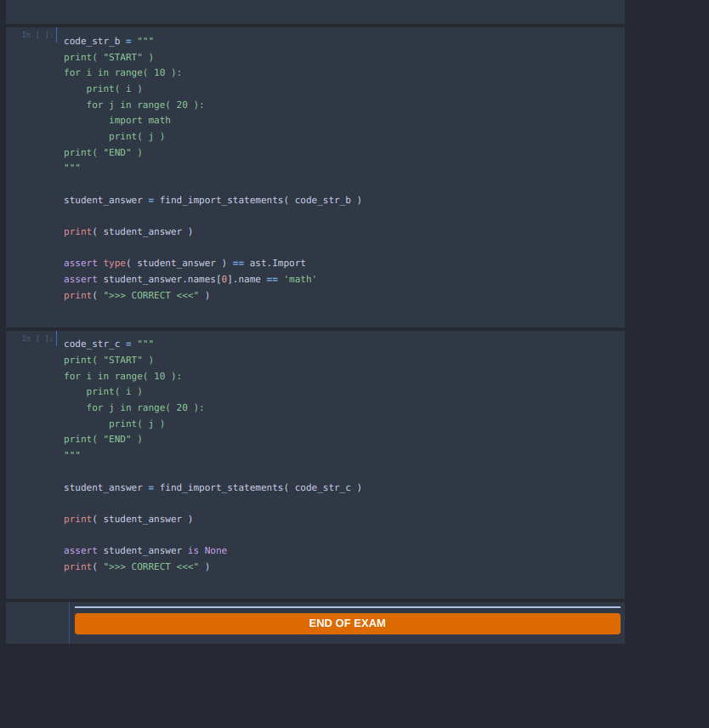Select the In [ ] prompt of code_str_c cell
709x728 pixels.
tap(37, 338)
